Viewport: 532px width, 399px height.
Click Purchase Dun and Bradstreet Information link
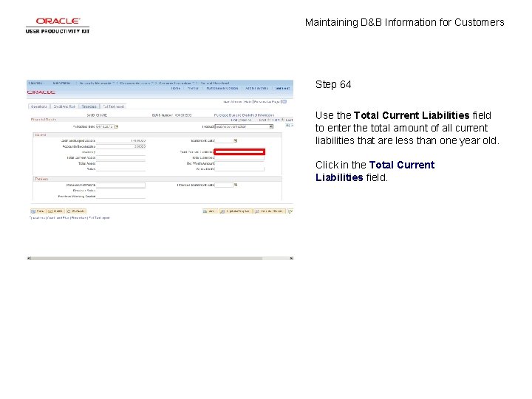tap(245, 115)
